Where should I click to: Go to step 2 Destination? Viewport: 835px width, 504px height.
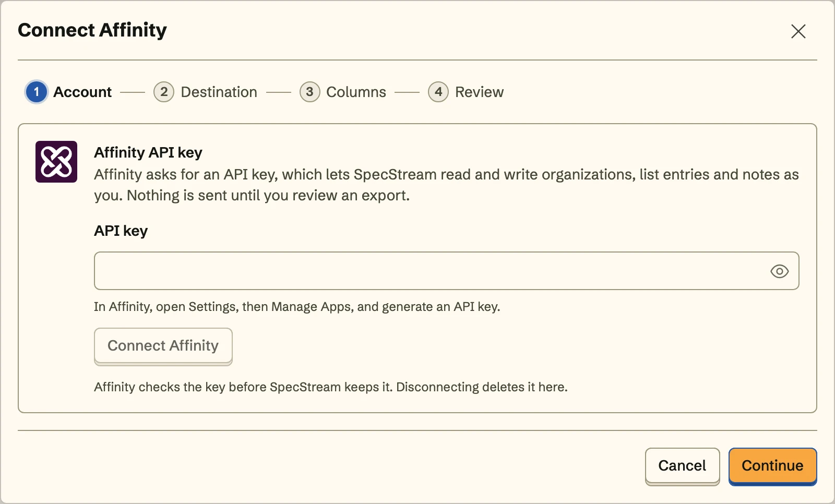tap(206, 92)
